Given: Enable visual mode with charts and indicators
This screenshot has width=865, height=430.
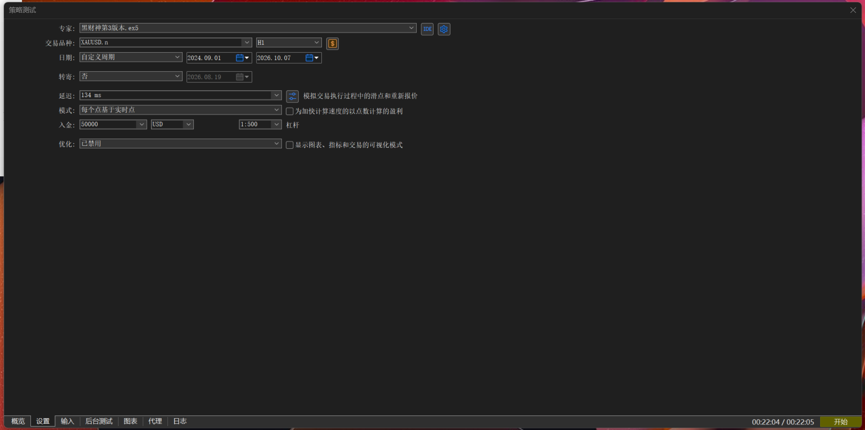Looking at the screenshot, I should (290, 145).
